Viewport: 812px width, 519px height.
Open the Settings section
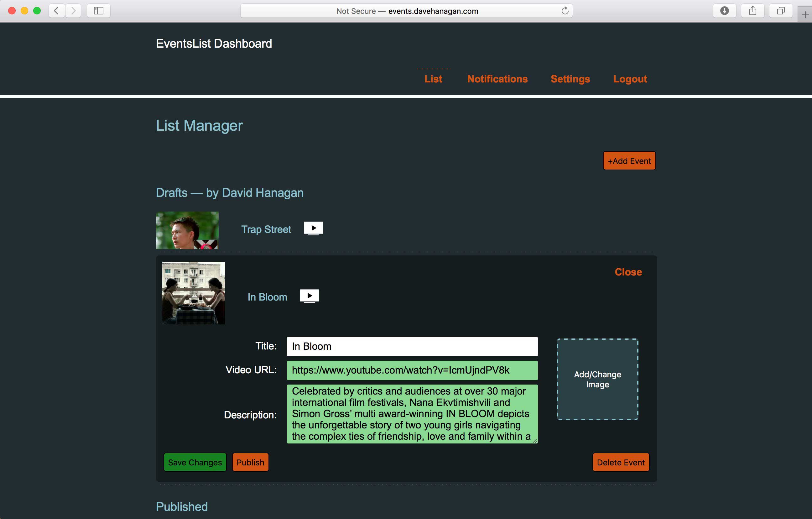pos(570,79)
